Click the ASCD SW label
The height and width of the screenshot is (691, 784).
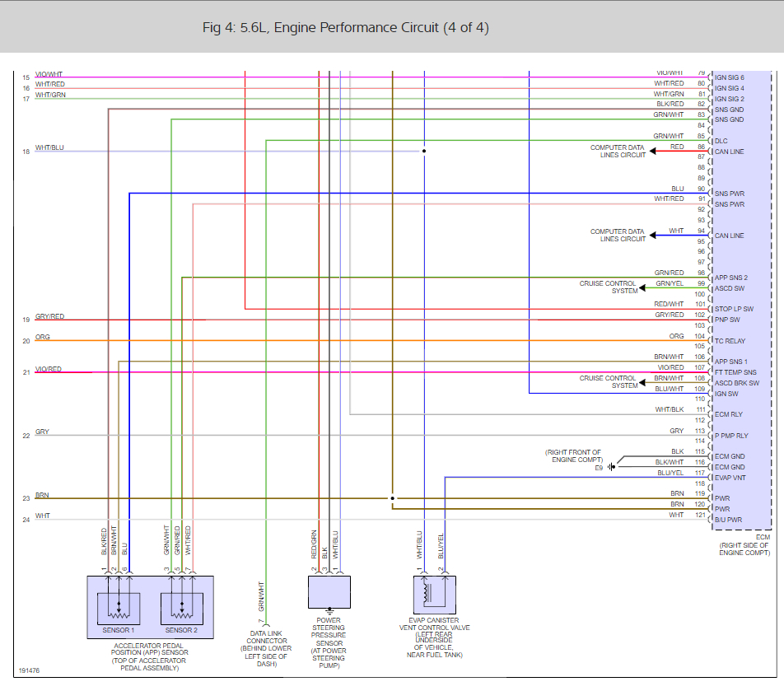730,288
